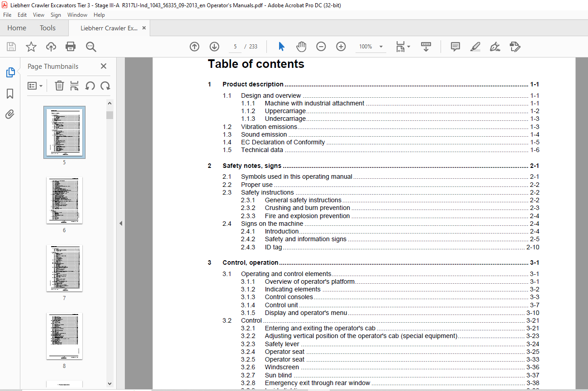Open Display and operator's menu entry
Screen dimensions: 588x391
click(390, 313)
